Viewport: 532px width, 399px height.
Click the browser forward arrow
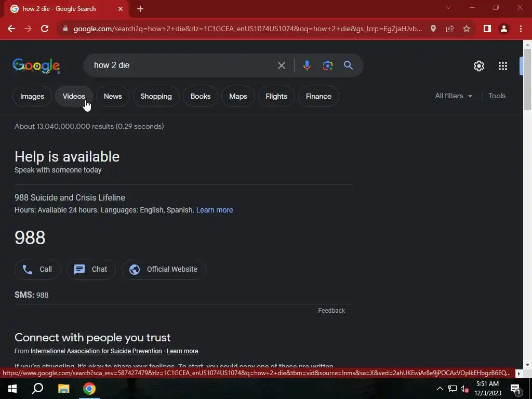pos(28,29)
